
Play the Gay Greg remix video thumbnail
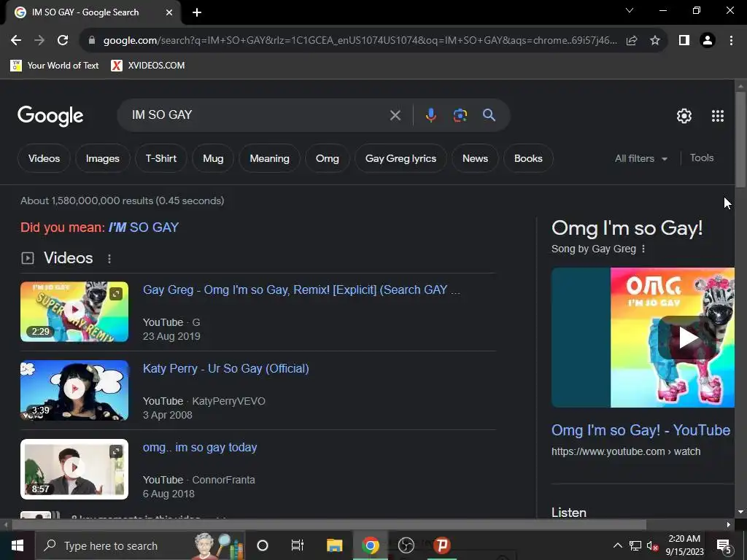(x=74, y=311)
